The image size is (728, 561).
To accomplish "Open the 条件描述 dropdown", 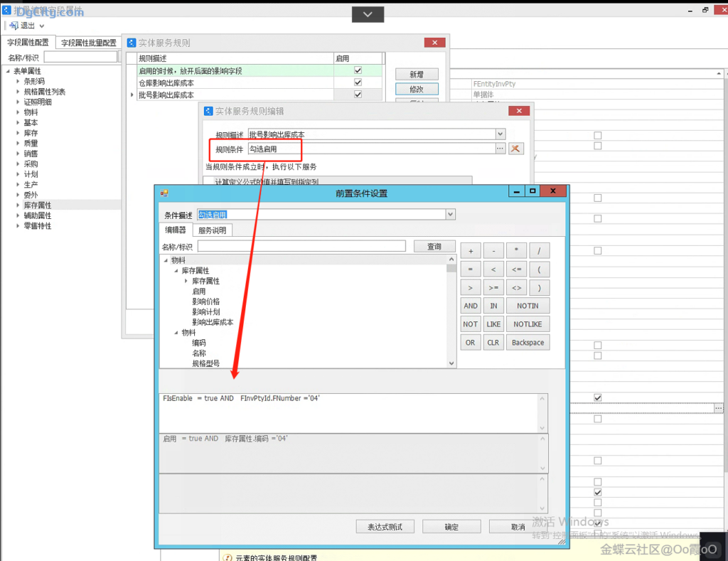I will (x=450, y=214).
